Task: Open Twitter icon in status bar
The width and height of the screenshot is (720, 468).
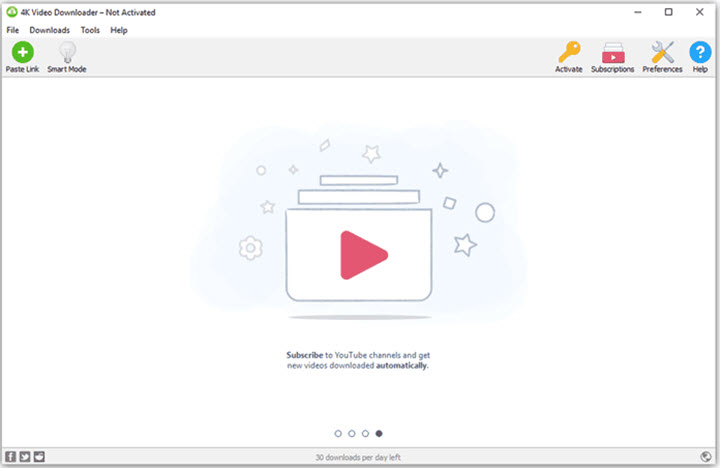Action: point(25,457)
